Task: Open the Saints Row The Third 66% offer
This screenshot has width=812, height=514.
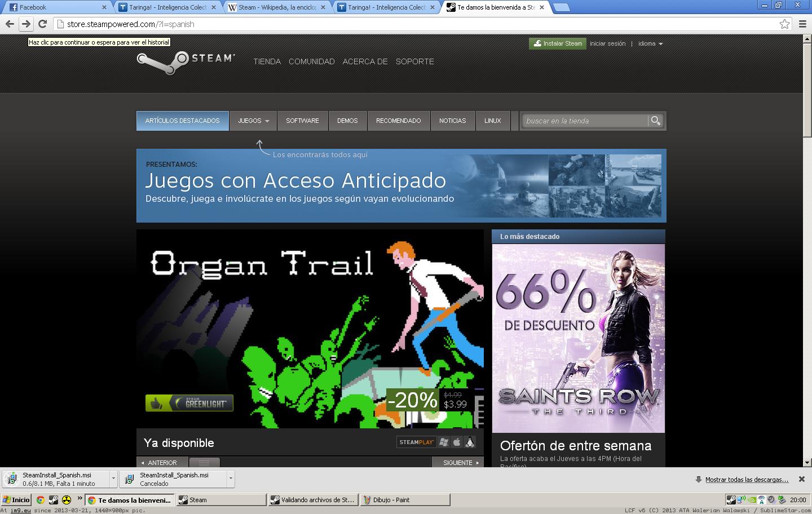Action: (x=579, y=338)
